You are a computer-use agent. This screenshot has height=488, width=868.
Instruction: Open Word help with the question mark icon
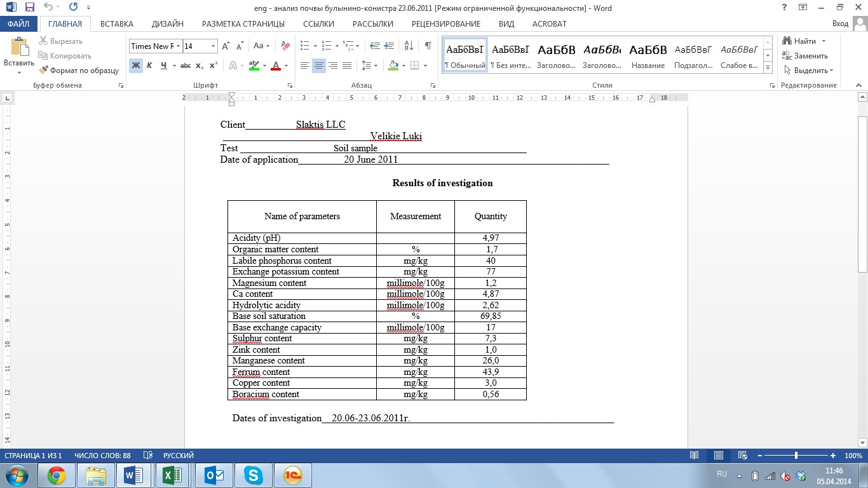tap(784, 7)
